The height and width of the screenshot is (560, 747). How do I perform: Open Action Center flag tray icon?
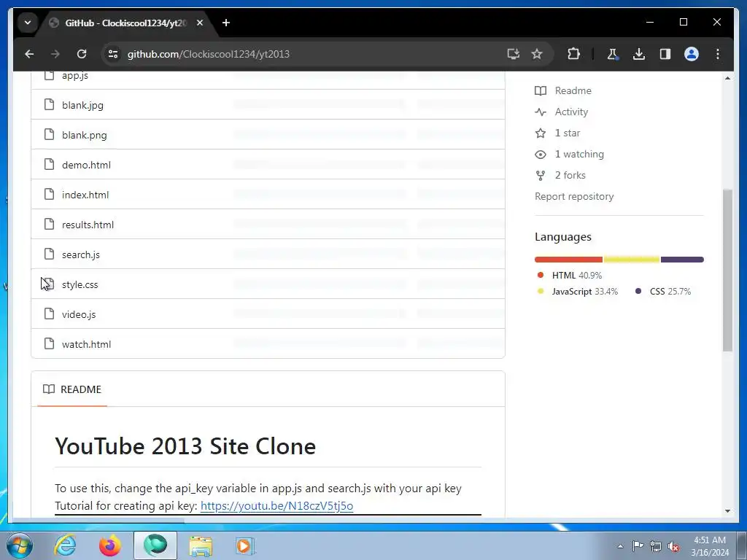point(638,546)
